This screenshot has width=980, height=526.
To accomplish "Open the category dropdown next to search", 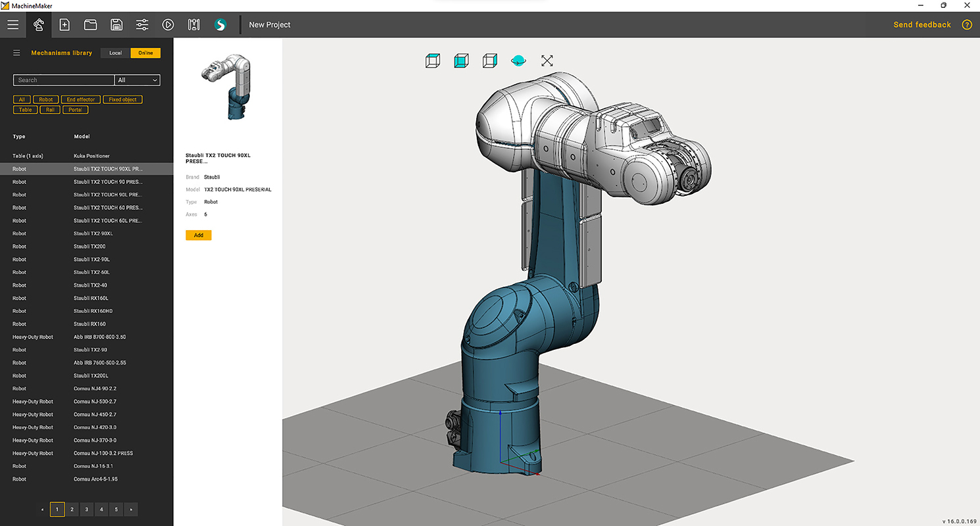I will click(x=137, y=80).
